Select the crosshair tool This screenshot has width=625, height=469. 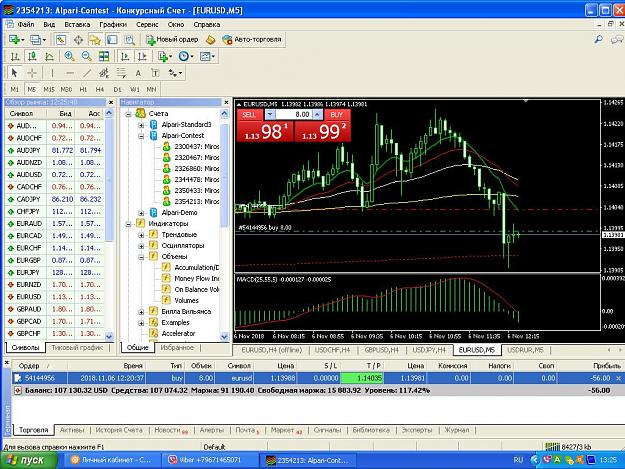[x=32, y=73]
